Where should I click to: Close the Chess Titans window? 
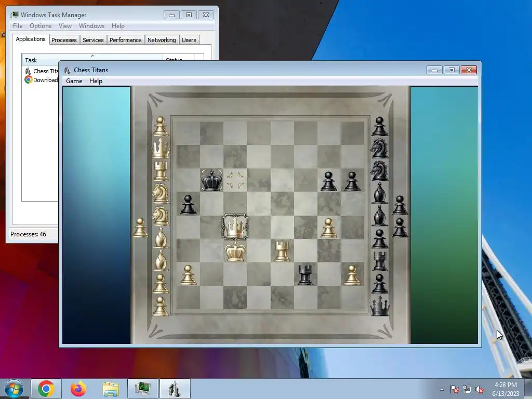point(469,70)
